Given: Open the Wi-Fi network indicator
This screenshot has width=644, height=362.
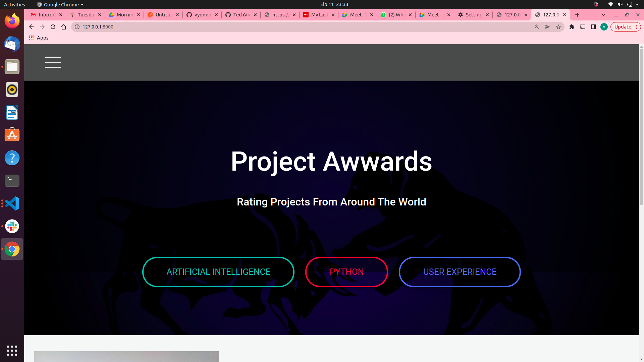Looking at the screenshot, I should (x=610, y=4).
